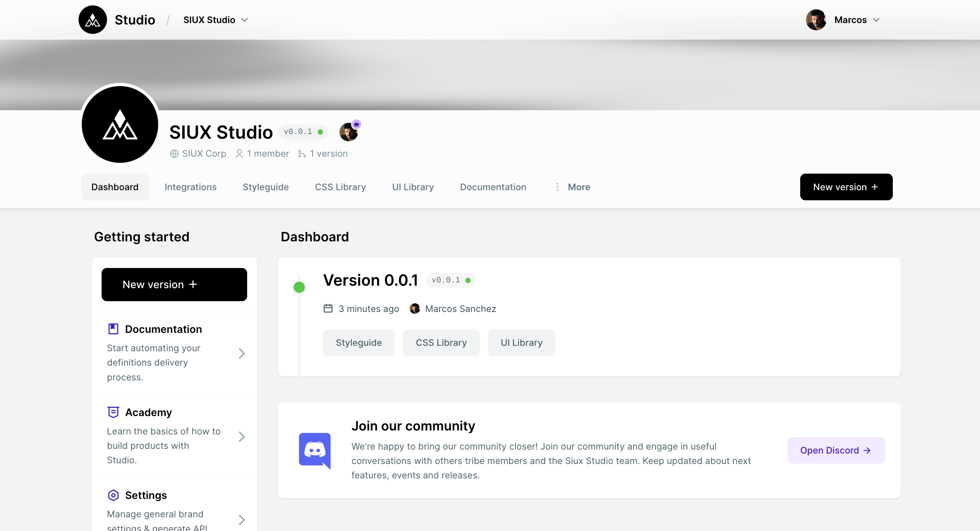Open the Settings icon in the sidebar
The width and height of the screenshot is (980, 531).
[x=113, y=495]
